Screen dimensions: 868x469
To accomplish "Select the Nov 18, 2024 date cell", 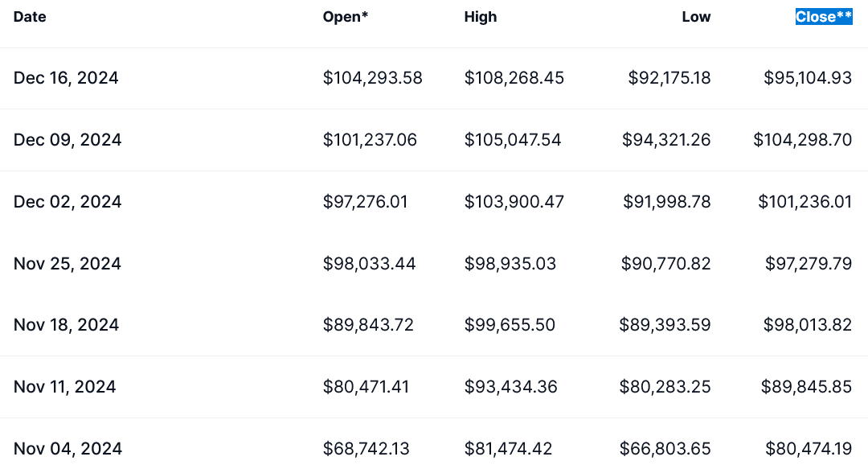I will tap(66, 325).
